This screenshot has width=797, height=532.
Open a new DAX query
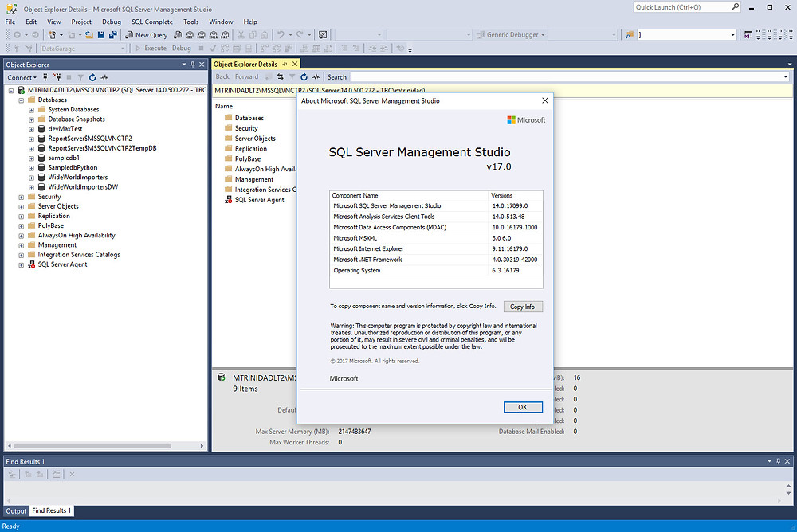[226, 35]
